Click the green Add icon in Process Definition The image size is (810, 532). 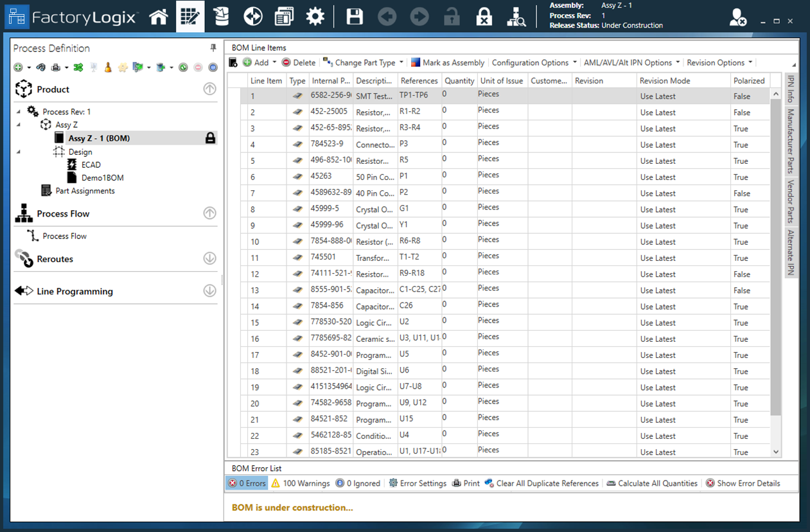pos(17,67)
